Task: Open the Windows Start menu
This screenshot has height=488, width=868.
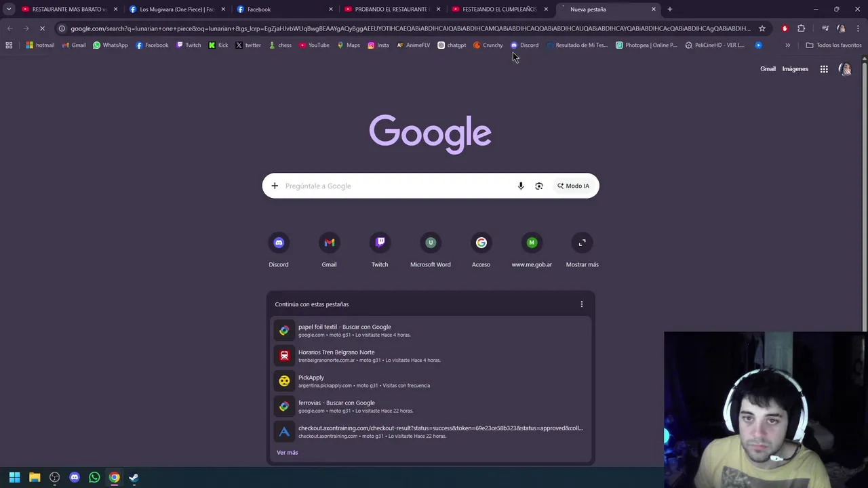Action: point(14,477)
